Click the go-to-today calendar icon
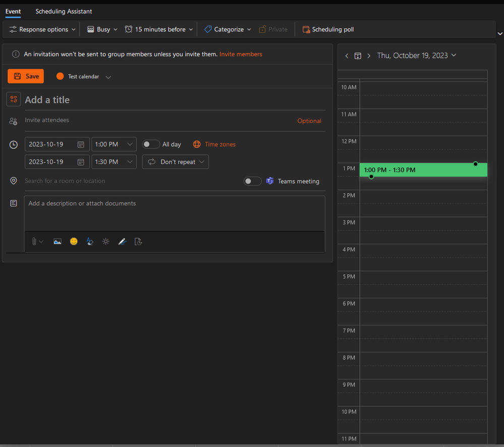 pyautogui.click(x=358, y=56)
